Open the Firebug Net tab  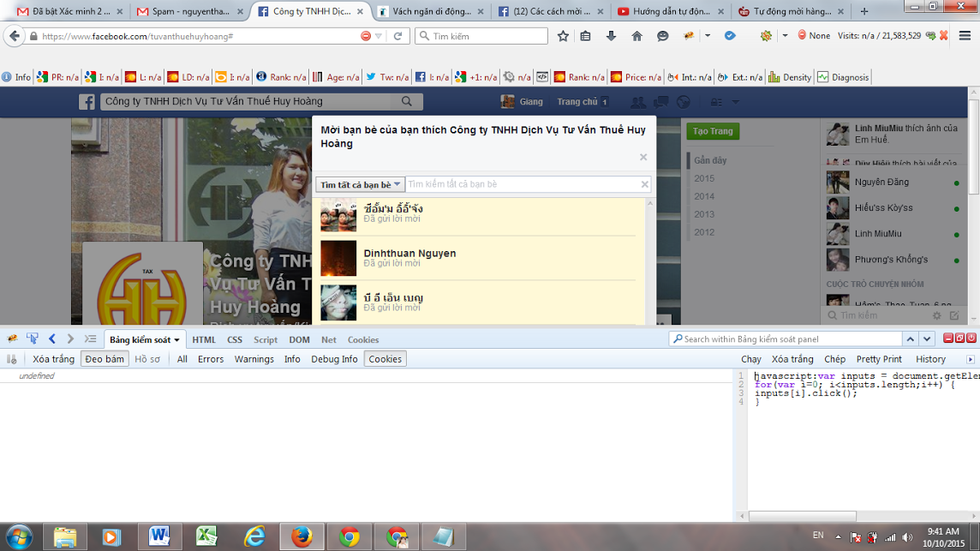[329, 339]
